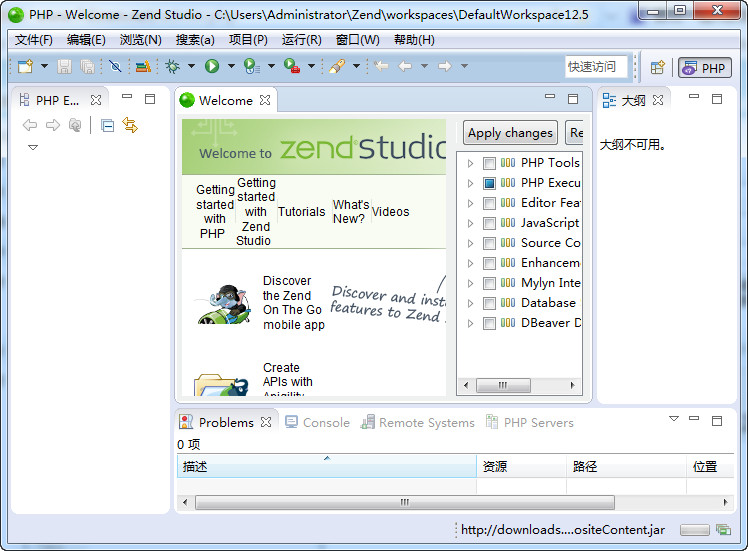The width and height of the screenshot is (748, 551).
Task: Expand the Database tree node
Action: 470,304
